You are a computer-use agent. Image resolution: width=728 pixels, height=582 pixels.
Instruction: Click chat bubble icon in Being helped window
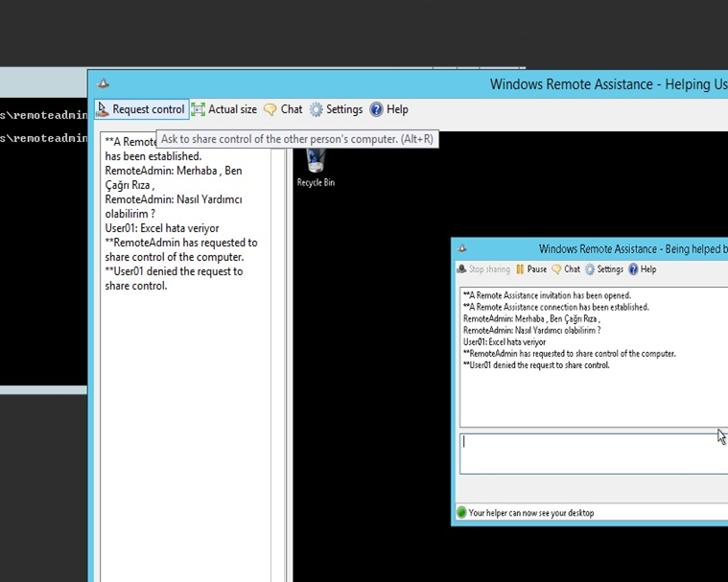(556, 269)
